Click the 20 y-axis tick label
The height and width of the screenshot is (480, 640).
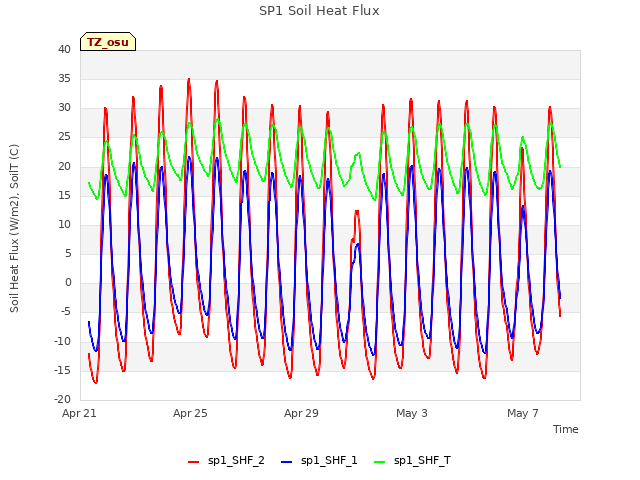[64, 167]
